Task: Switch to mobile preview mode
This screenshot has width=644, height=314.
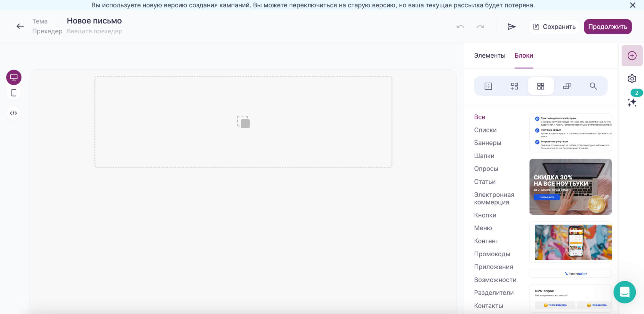Action: coord(13,93)
